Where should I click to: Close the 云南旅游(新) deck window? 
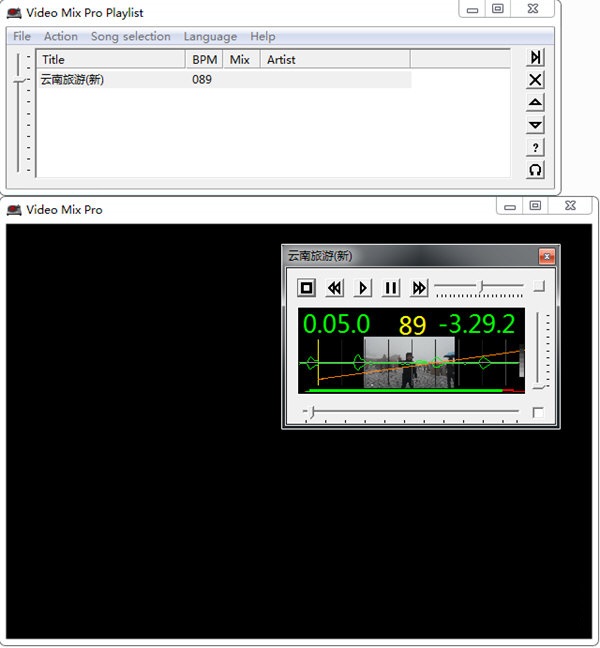(x=547, y=256)
